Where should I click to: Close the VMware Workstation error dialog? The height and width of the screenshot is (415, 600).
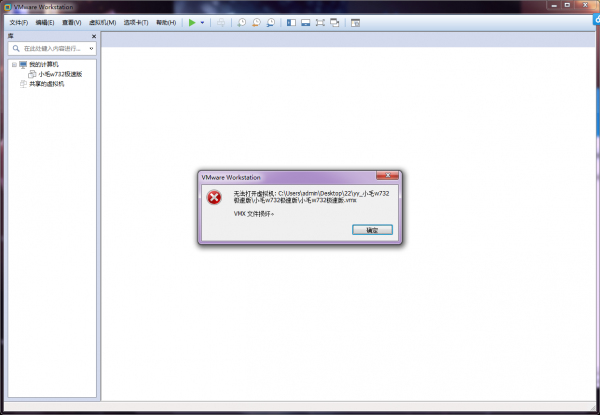tap(387, 175)
